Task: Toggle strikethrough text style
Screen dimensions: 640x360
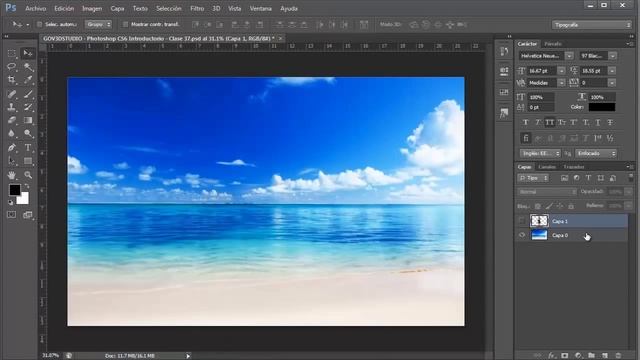Action: [x=610, y=122]
